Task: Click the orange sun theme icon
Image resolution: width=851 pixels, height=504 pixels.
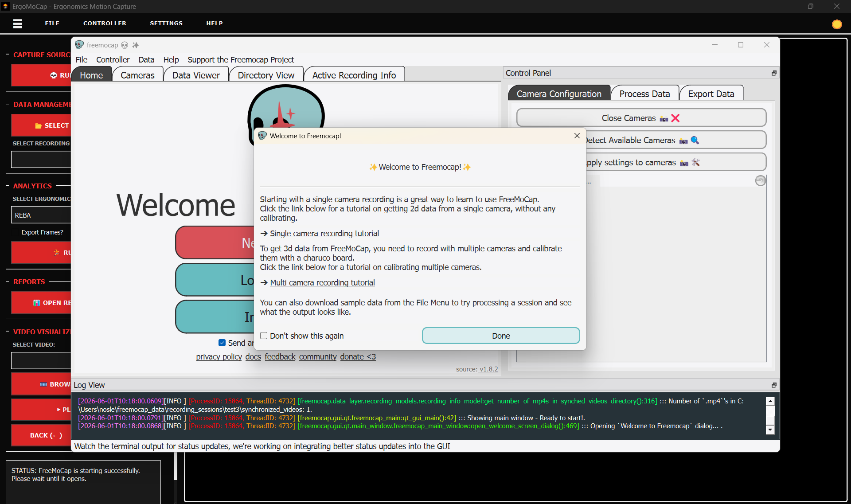Action: (836, 24)
